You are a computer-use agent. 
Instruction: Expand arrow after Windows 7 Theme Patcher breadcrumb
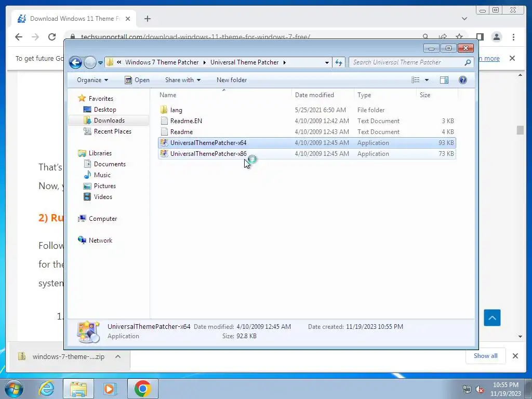tap(205, 62)
